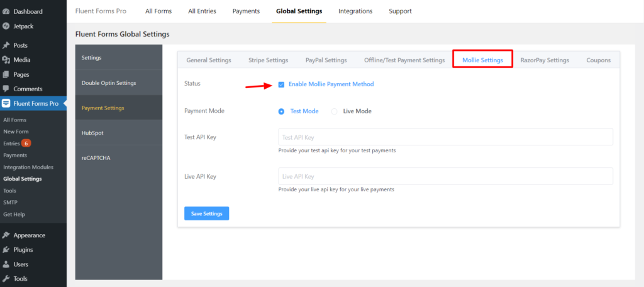Switch to the Stripe Settings tab
Viewport: 644px width, 287px height.
pyautogui.click(x=268, y=60)
